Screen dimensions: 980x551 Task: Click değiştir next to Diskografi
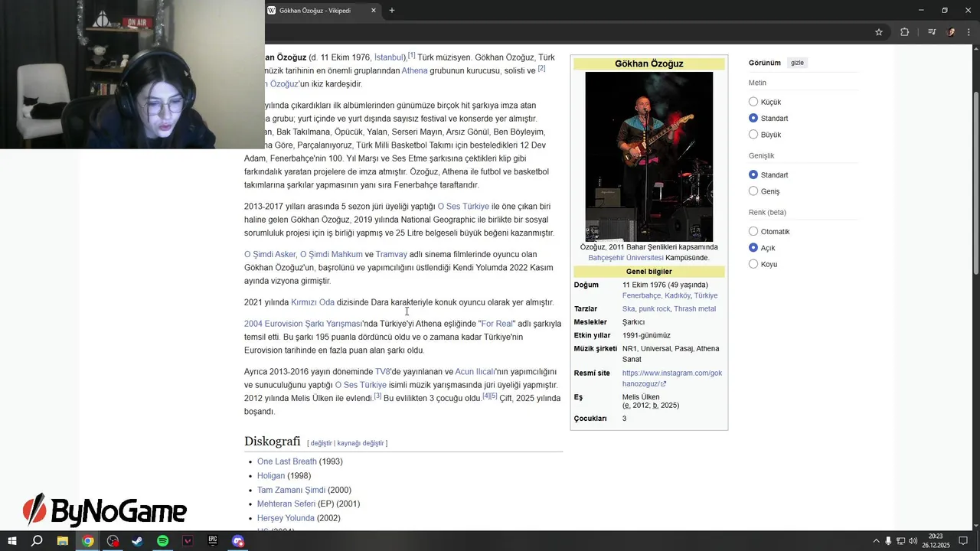tap(322, 443)
